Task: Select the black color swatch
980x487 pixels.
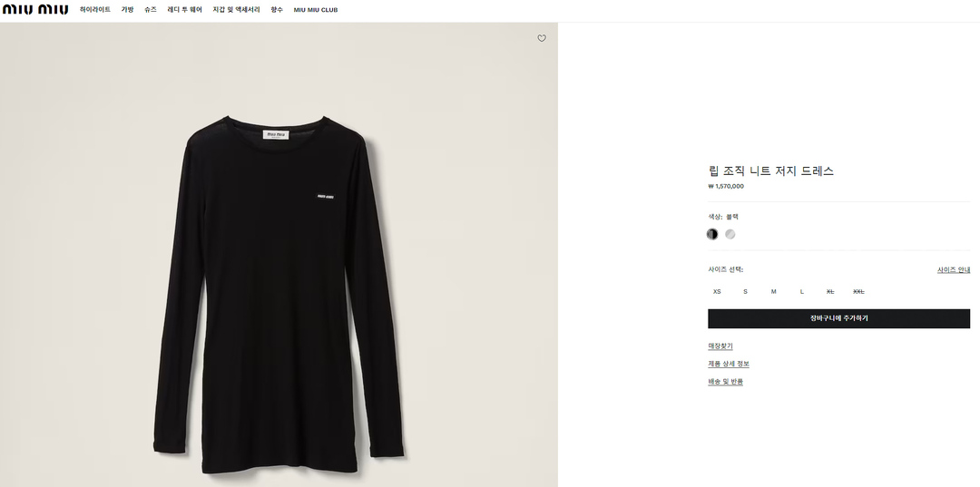Action: (x=712, y=234)
